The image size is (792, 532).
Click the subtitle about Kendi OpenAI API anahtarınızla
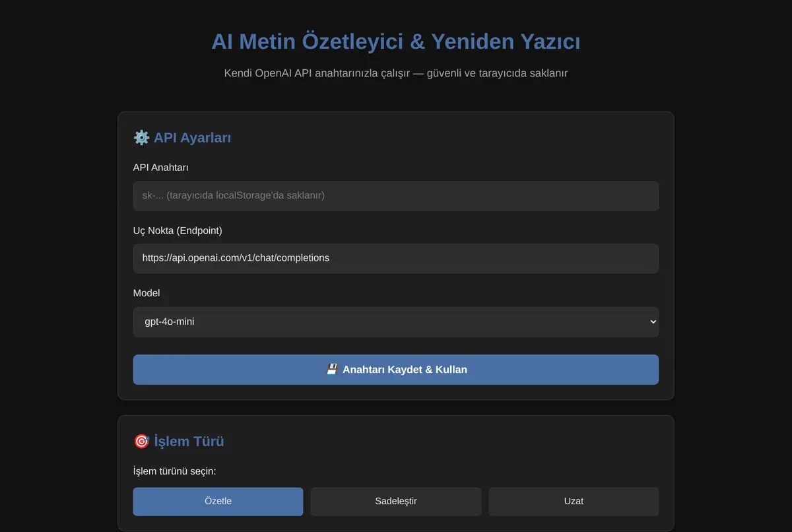point(396,73)
